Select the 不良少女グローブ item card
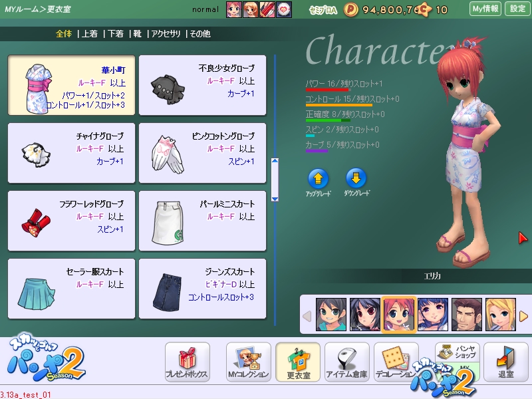Viewport: 532px width, 399px height. [203, 85]
